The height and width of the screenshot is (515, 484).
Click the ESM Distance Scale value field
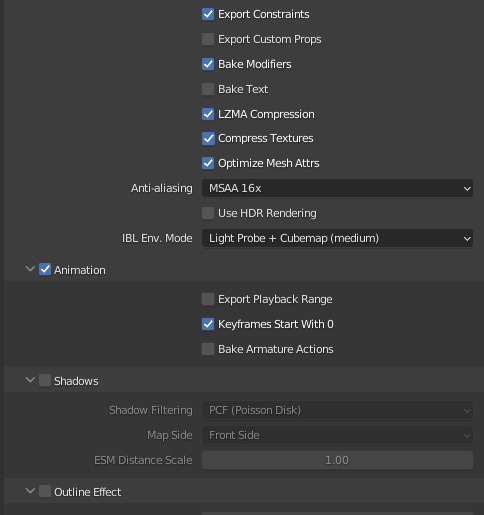(x=337, y=460)
